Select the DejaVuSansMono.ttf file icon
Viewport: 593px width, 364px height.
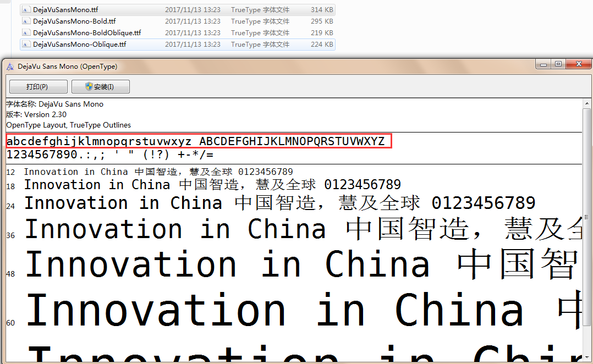[25, 10]
